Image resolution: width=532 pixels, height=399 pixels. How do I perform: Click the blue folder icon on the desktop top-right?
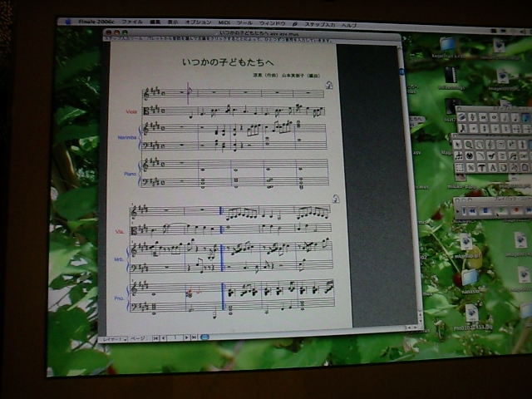click(x=447, y=44)
